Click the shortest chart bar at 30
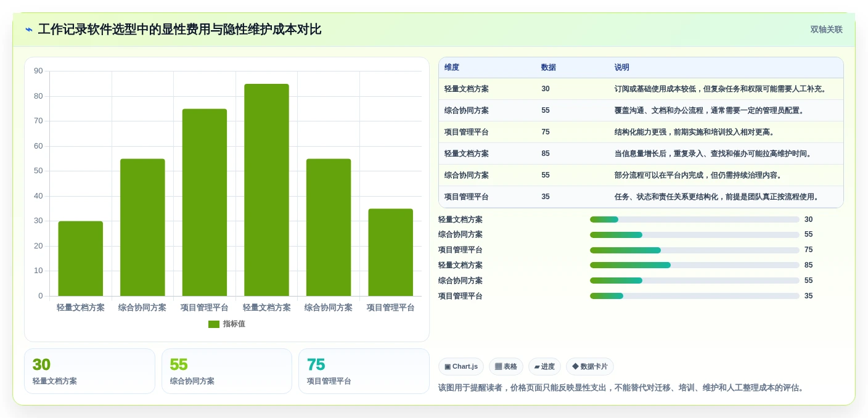Screen dimensions: 868x418 tap(81, 259)
